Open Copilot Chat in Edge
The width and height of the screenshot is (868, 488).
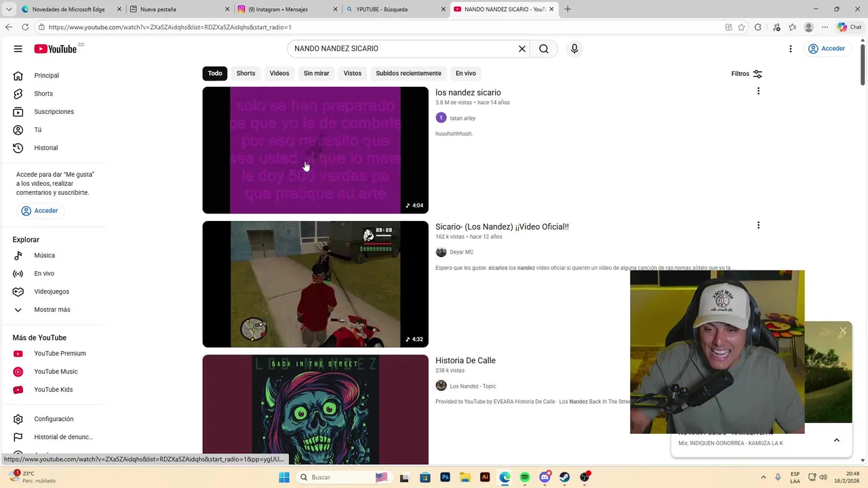click(x=850, y=27)
